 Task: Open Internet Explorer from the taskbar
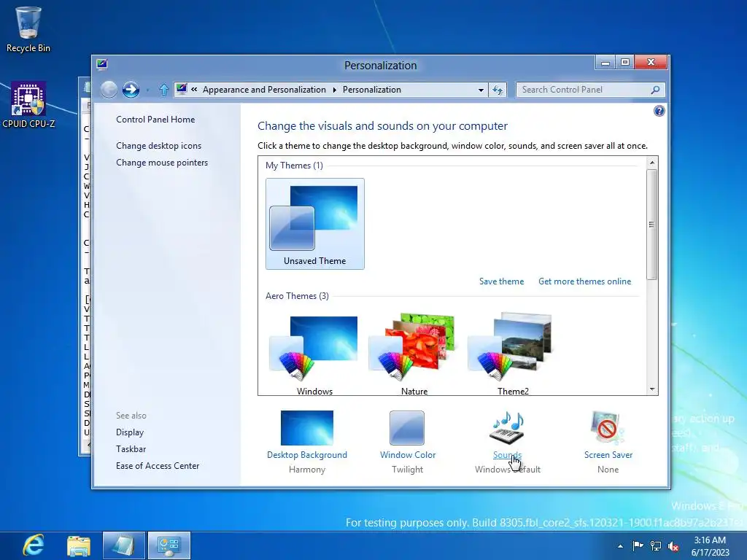tap(34, 545)
